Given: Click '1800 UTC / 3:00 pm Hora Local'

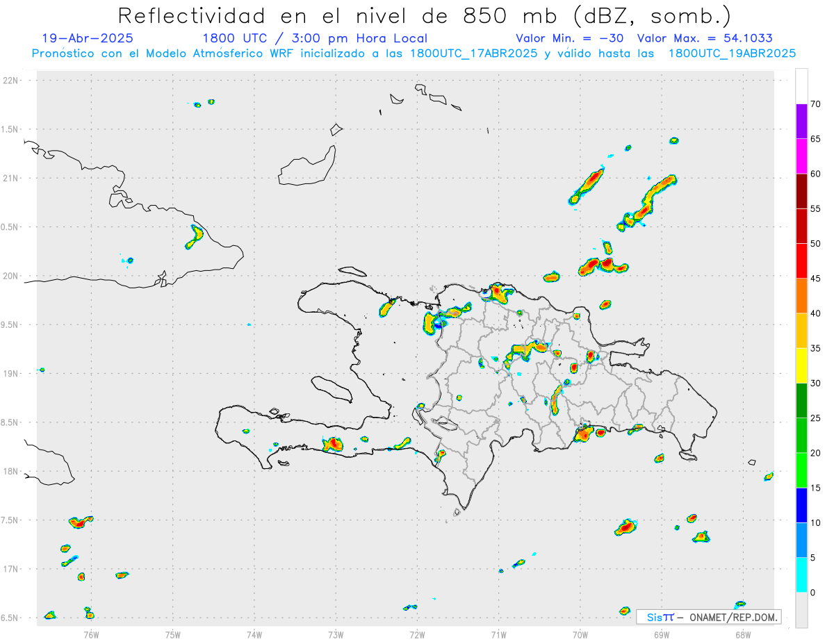Looking at the screenshot, I should tap(315, 39).
